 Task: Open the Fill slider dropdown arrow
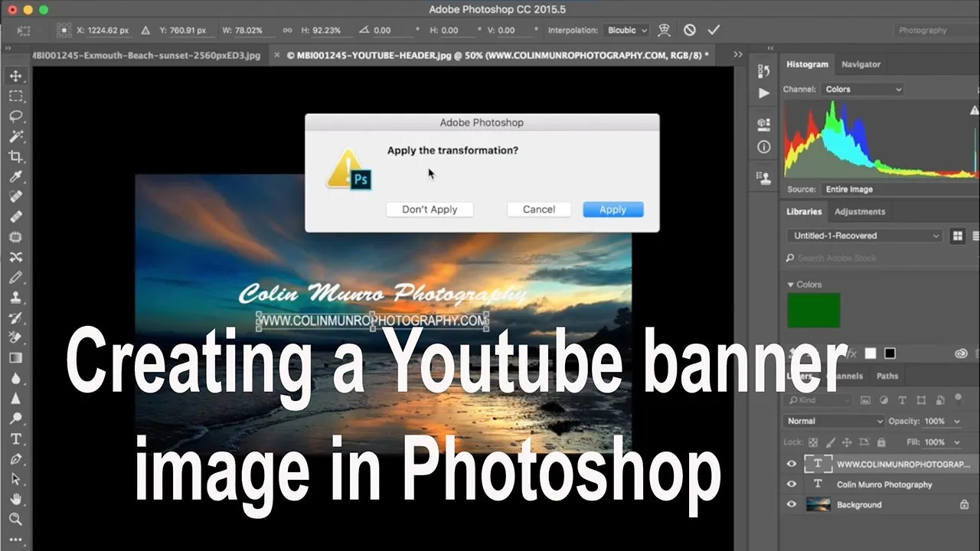[957, 442]
